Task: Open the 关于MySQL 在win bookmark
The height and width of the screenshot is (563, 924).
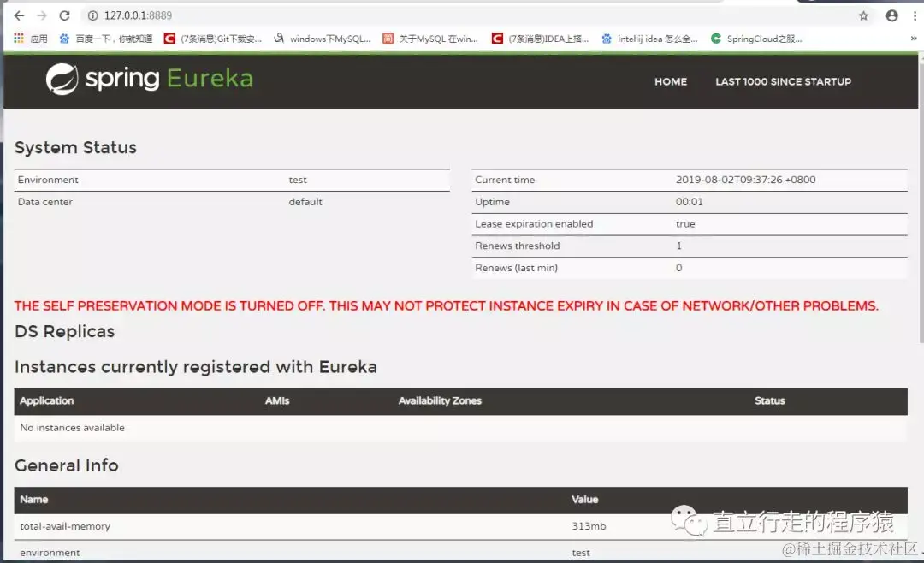Action: (x=430, y=39)
